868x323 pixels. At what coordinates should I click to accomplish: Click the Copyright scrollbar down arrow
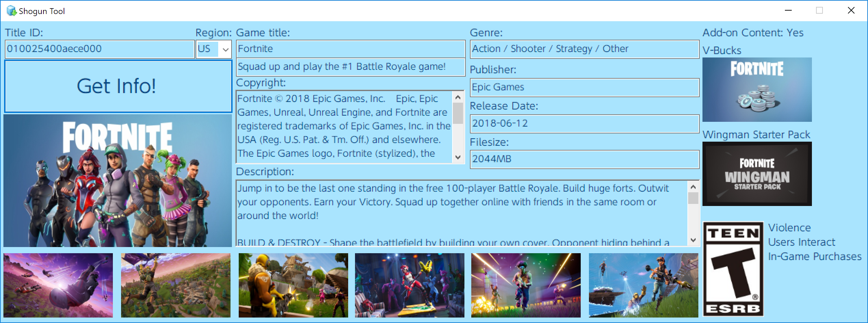point(458,157)
